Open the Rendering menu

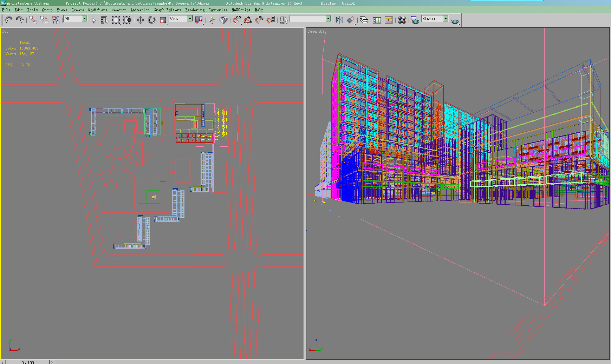195,10
